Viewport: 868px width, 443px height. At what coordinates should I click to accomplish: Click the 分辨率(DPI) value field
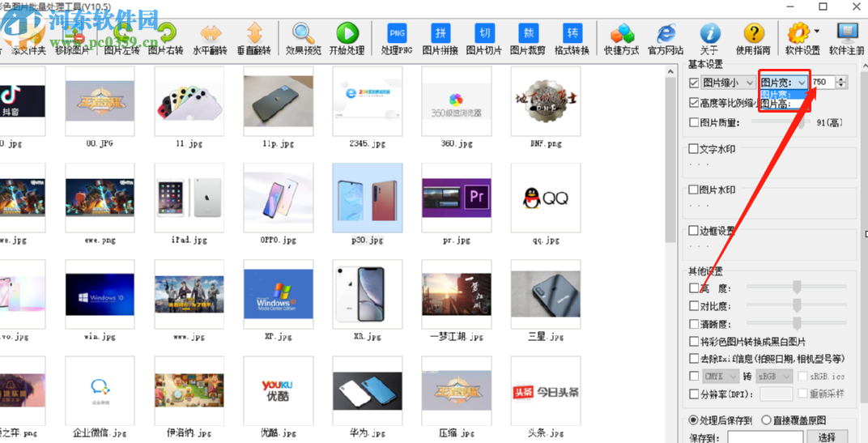pos(777,394)
